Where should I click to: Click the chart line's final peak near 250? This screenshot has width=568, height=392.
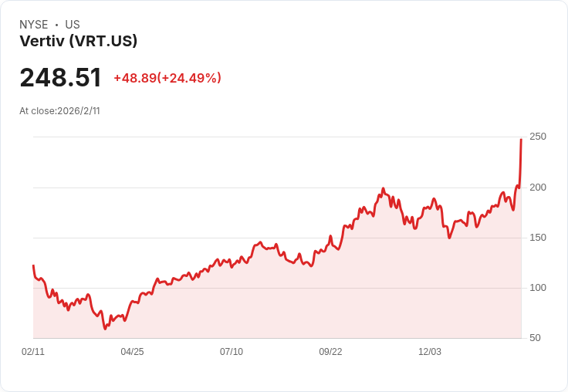pos(521,140)
